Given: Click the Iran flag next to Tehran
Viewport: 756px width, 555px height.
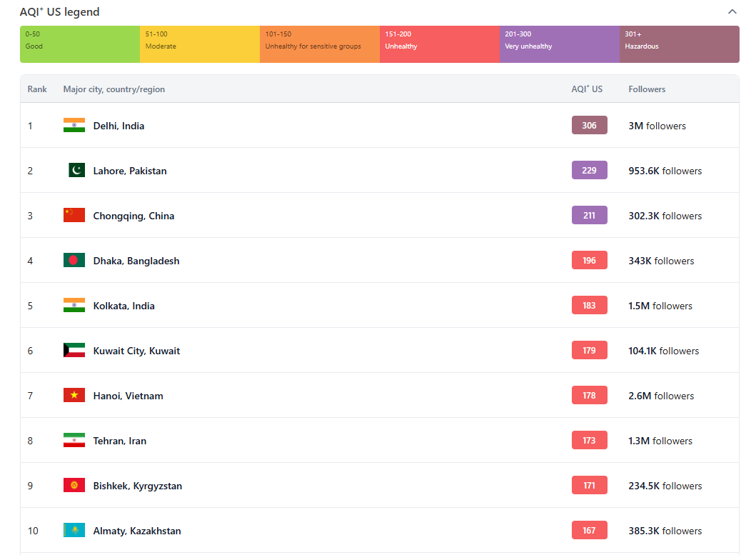Looking at the screenshot, I should [x=74, y=441].
